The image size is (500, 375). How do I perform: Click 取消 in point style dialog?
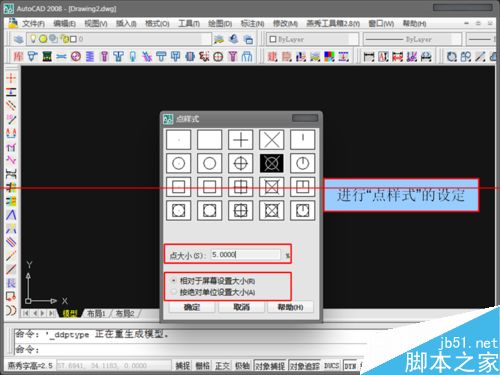[x=241, y=307]
